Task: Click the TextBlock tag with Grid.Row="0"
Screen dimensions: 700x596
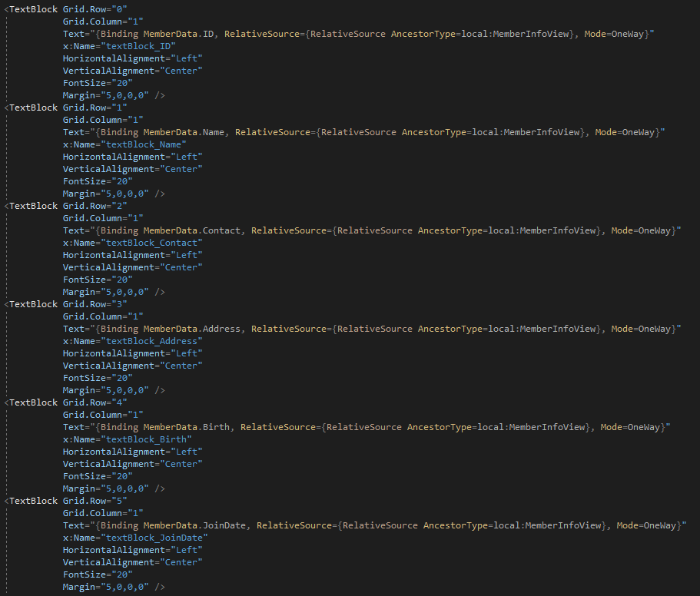Action: click(34, 9)
